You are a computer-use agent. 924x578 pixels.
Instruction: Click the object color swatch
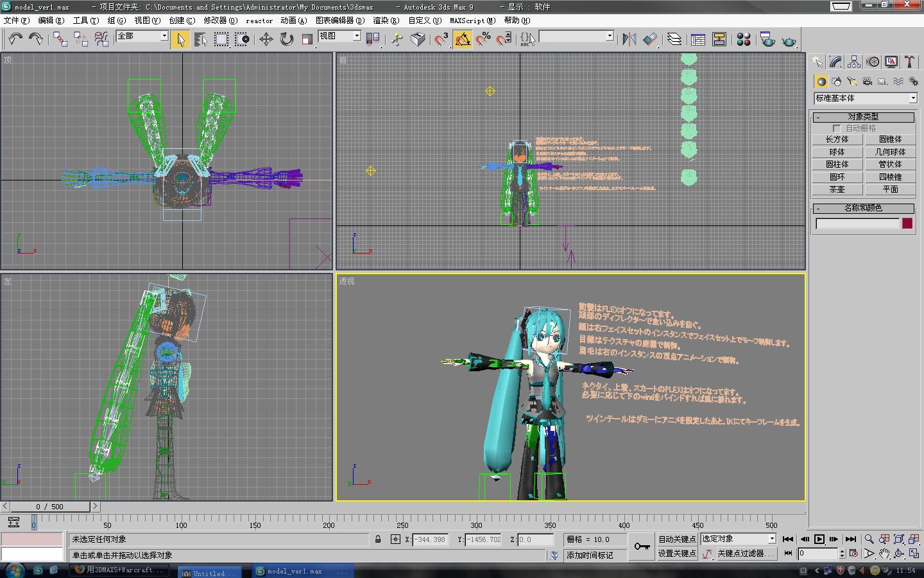[x=907, y=223]
